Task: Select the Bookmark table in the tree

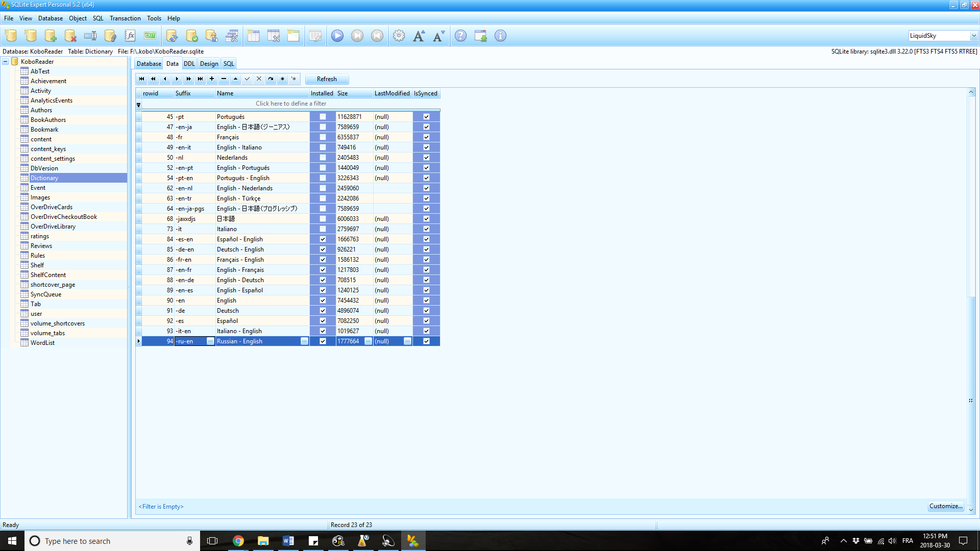Action: click(x=44, y=130)
